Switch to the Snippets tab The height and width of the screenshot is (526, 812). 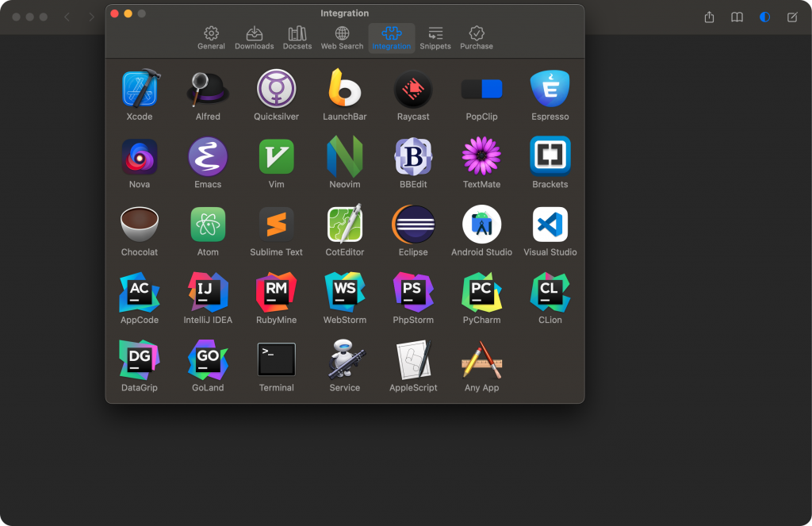(x=435, y=36)
